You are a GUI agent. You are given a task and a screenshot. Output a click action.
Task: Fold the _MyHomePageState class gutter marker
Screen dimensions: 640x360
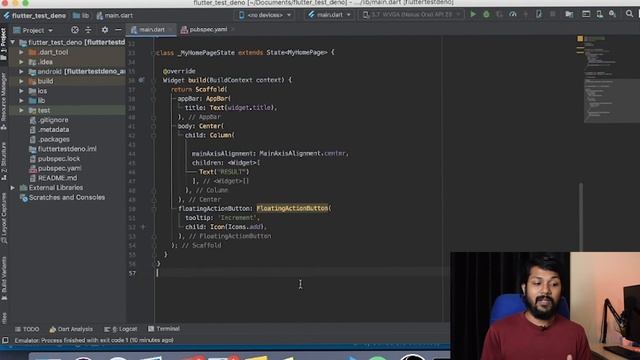click(154, 53)
